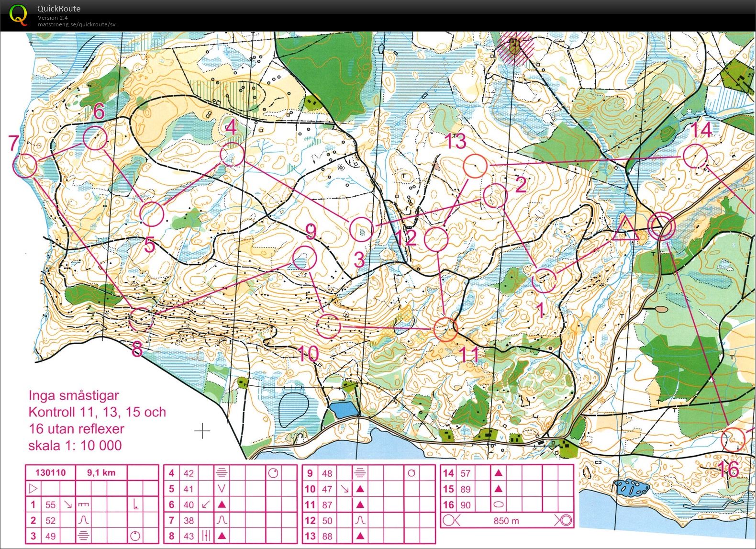Click the 'Inga småstigar' note text
Image resolution: width=756 pixels, height=549 pixels.
coord(74,396)
